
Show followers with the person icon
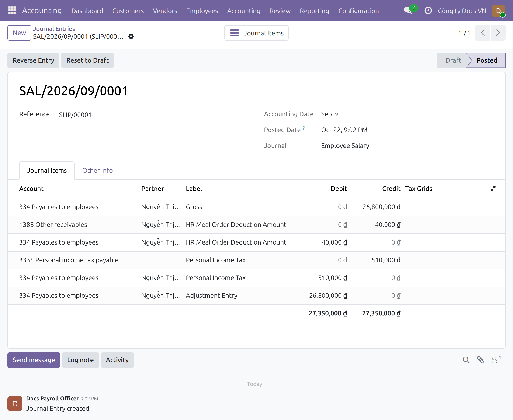coord(494,360)
